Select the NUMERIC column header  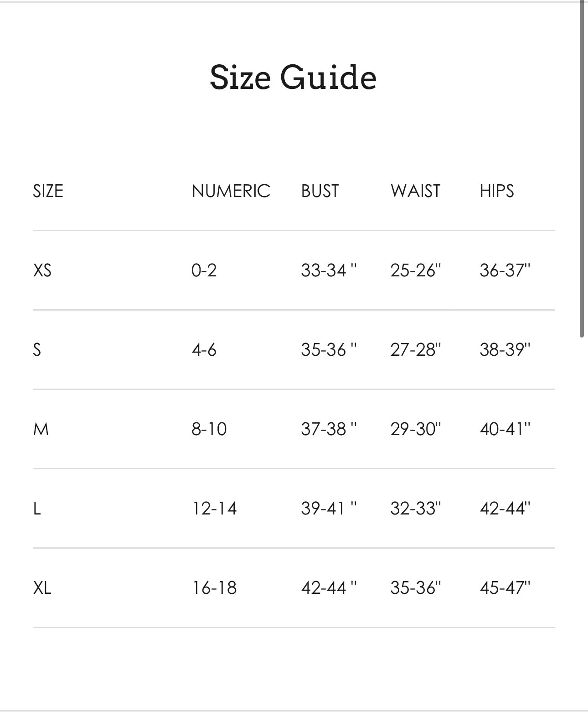231,191
